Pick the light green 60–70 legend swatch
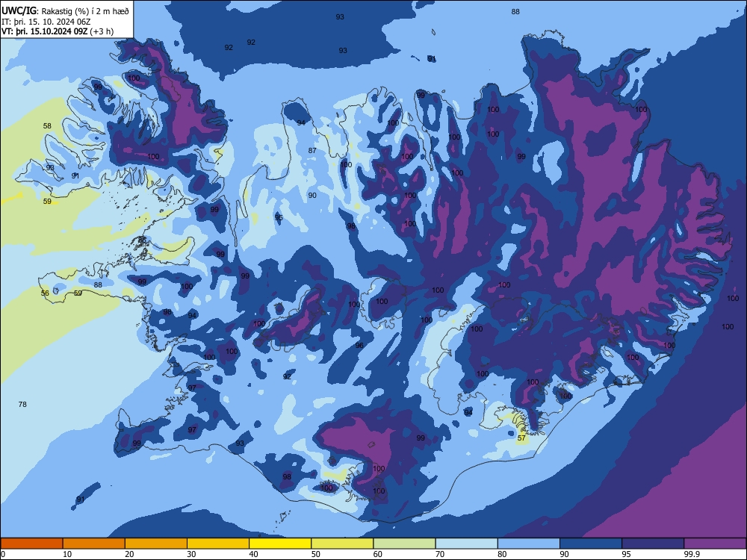Screen dimensions: 747x560 tap(404, 544)
